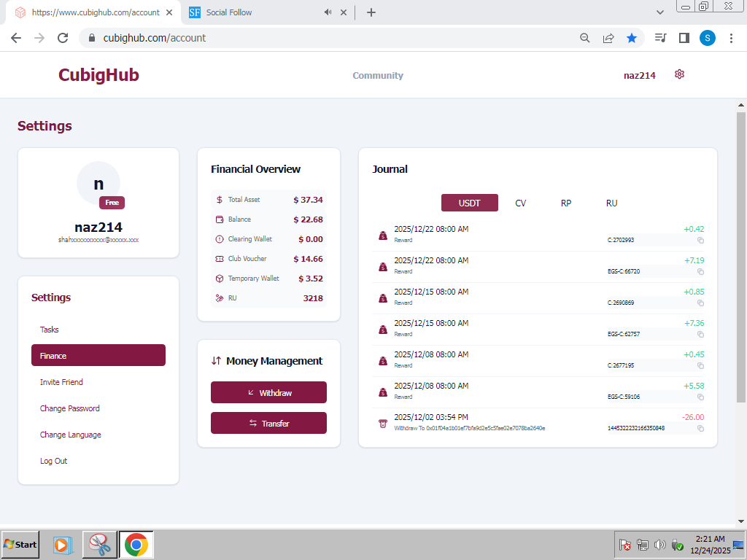Click the bookmark star icon in address bar
The height and width of the screenshot is (560, 747).
(632, 38)
